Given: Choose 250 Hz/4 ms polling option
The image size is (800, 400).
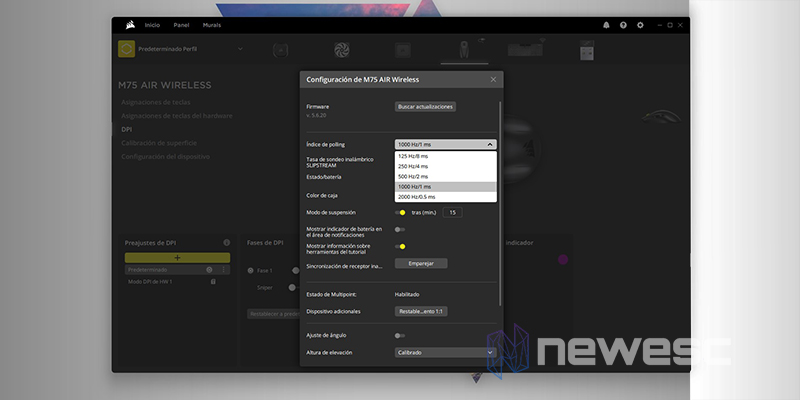Looking at the screenshot, I should [x=445, y=166].
